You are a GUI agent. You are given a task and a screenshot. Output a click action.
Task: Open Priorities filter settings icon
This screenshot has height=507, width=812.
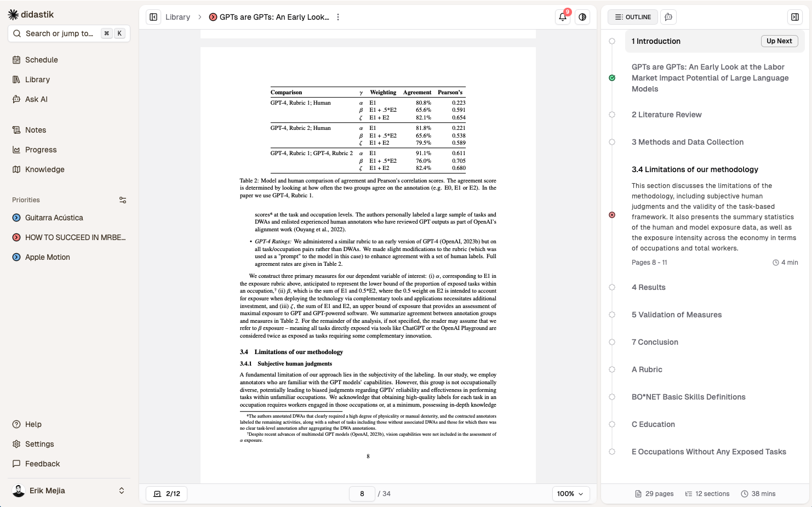[x=123, y=200]
